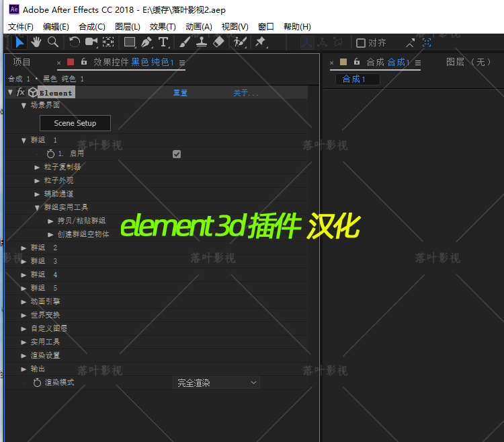Viewport: 504px width, 442px height.
Task: Enable the 对齐 snapping checkbox
Action: pos(361,43)
